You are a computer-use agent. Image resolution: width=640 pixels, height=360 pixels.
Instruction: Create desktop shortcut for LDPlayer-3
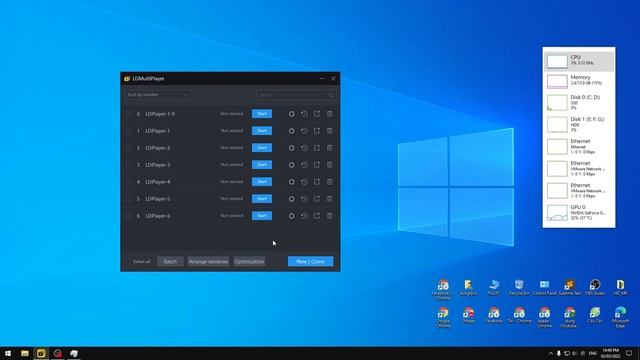click(317, 165)
